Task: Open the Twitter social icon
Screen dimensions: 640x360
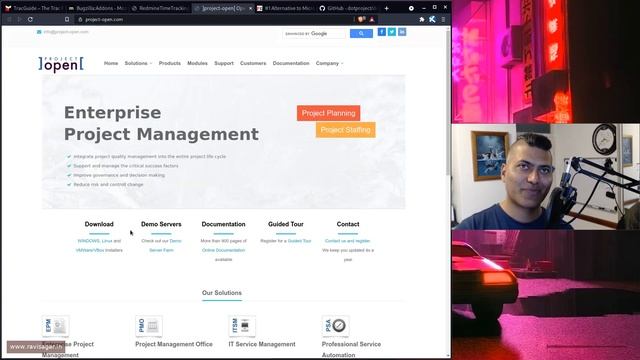Action: coord(392,32)
